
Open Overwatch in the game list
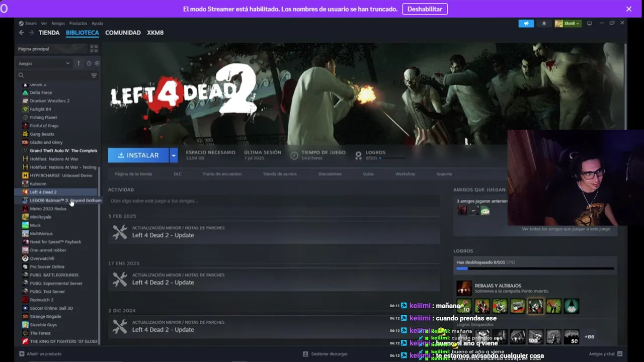tap(42, 258)
